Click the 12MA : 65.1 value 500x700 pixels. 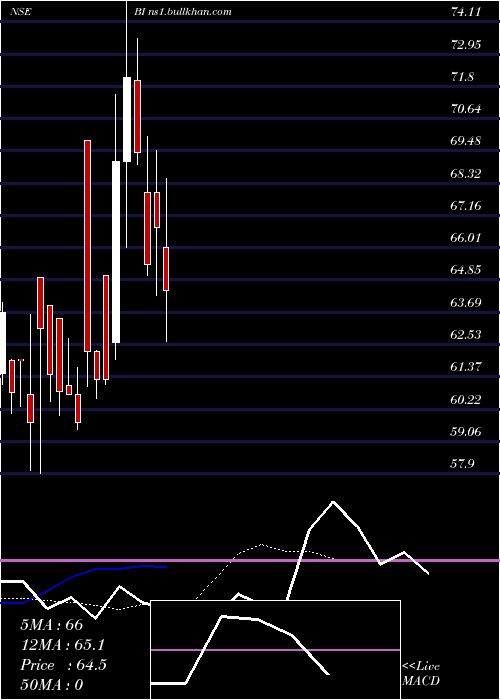point(63,645)
